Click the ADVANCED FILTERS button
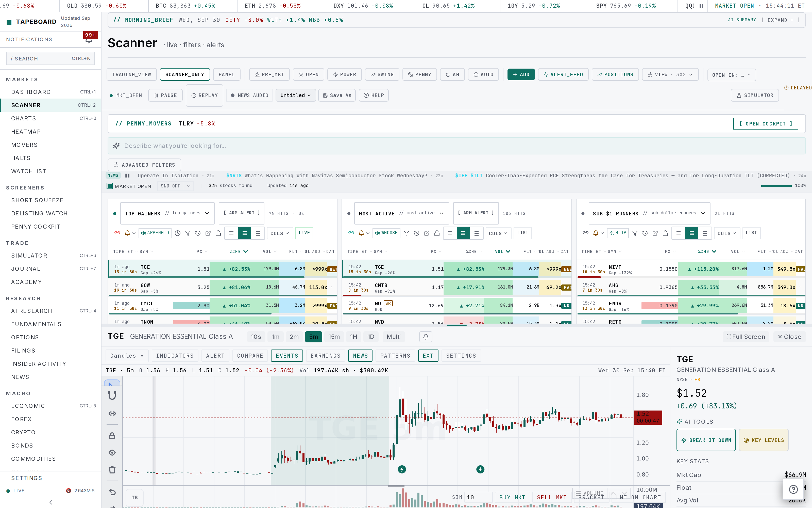This screenshot has height=508, width=812. point(144,165)
